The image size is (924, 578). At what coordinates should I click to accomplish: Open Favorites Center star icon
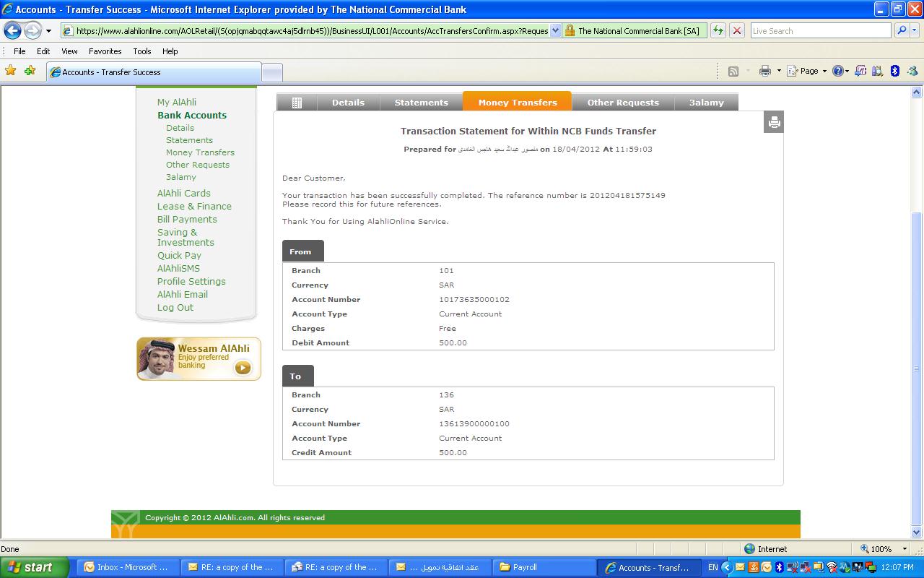point(11,71)
